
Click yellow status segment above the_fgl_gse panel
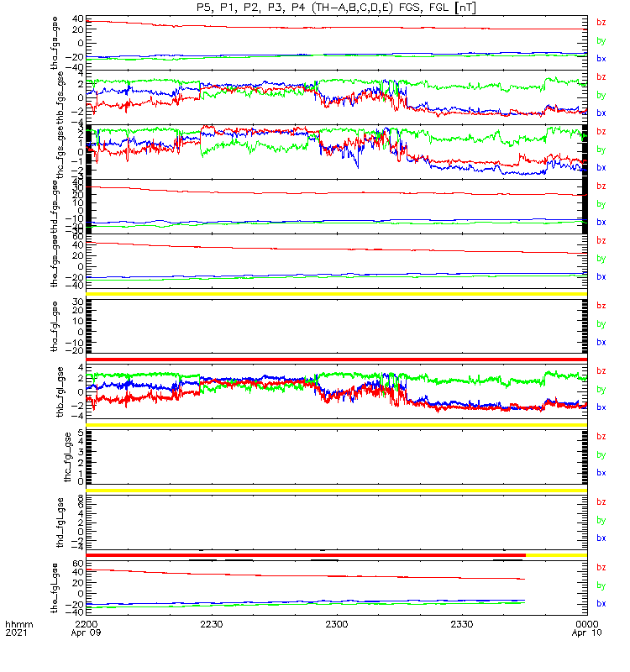[x=556, y=555]
